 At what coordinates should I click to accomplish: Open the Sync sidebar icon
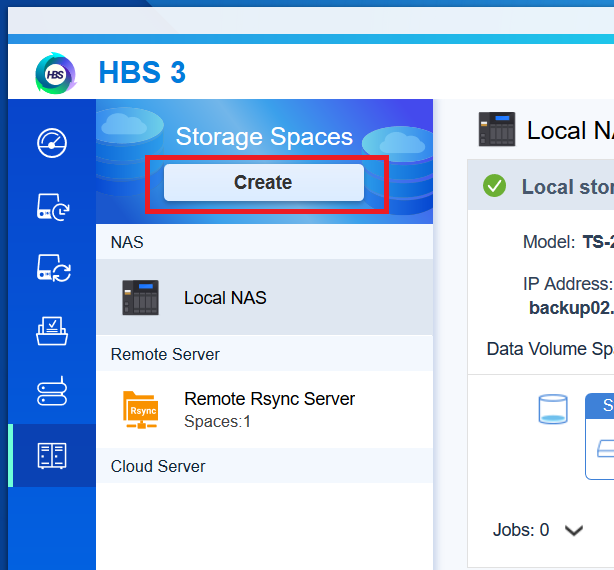point(54,268)
